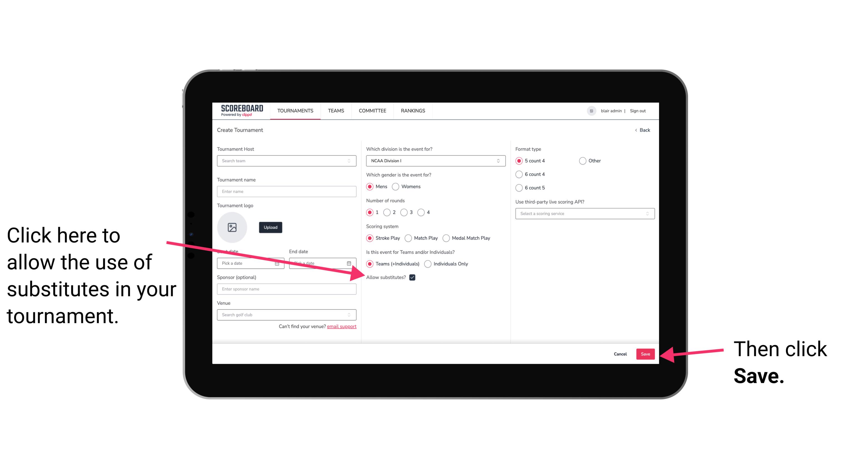Expand the Tournament Host search dropdown
Screen dimensions: 868x467
(352, 161)
